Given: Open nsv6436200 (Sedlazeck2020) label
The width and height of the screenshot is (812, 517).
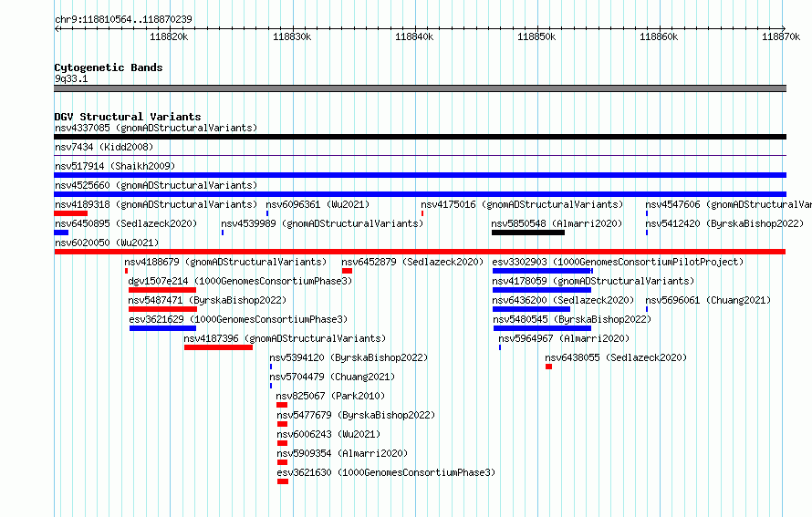Looking at the screenshot, I should (563, 300).
